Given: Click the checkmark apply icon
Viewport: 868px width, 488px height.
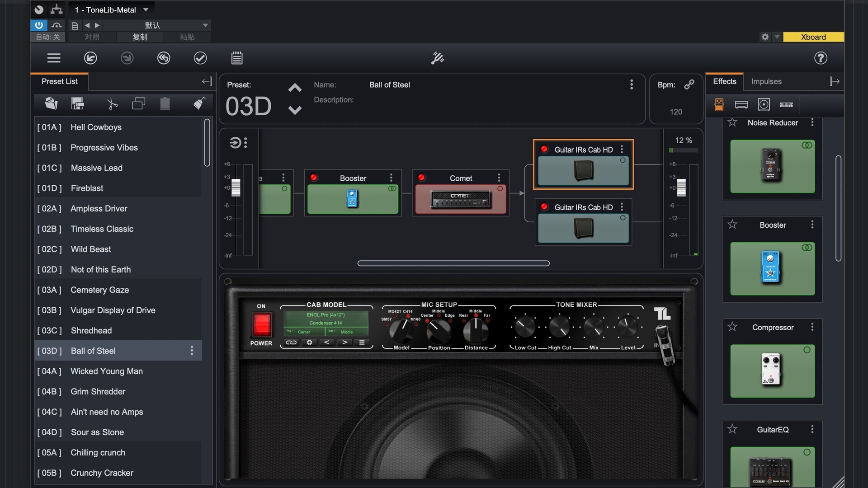Looking at the screenshot, I should coord(200,58).
